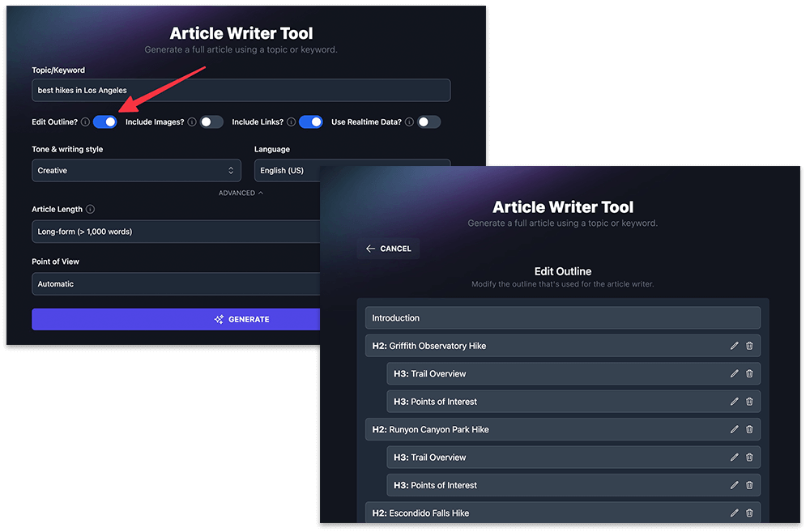View info for Use Realtime Data option
This screenshot has width=810, height=532.
tap(412, 121)
